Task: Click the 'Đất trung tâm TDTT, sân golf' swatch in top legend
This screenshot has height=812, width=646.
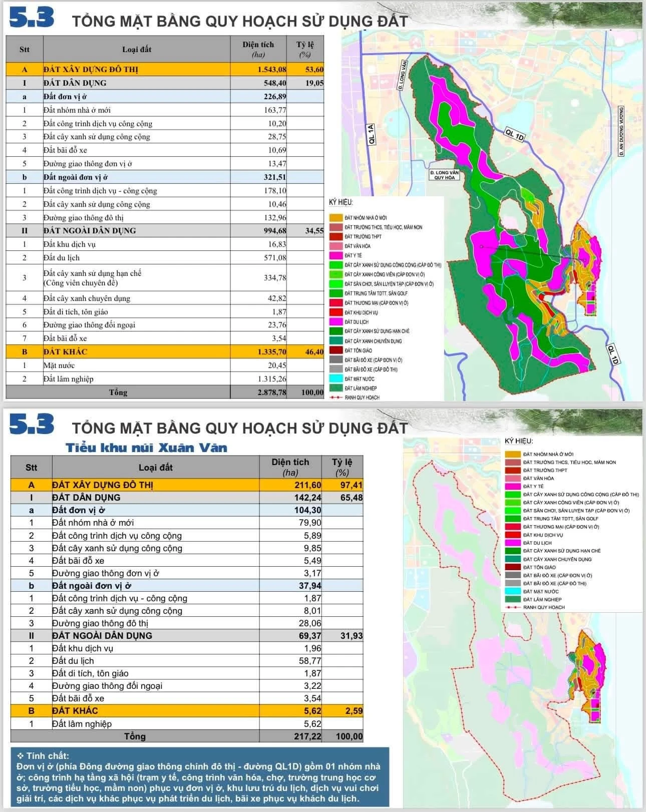Action: (x=336, y=293)
